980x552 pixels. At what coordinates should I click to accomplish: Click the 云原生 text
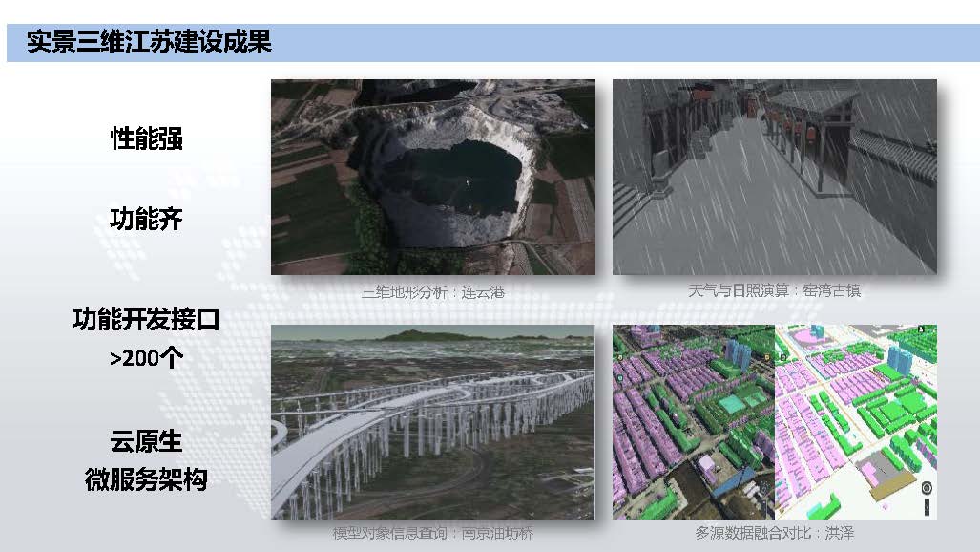click(146, 442)
